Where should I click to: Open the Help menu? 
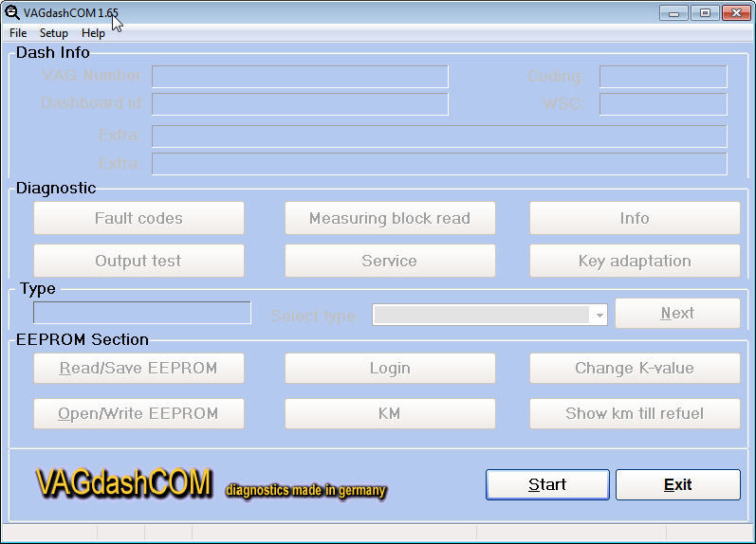click(x=93, y=33)
